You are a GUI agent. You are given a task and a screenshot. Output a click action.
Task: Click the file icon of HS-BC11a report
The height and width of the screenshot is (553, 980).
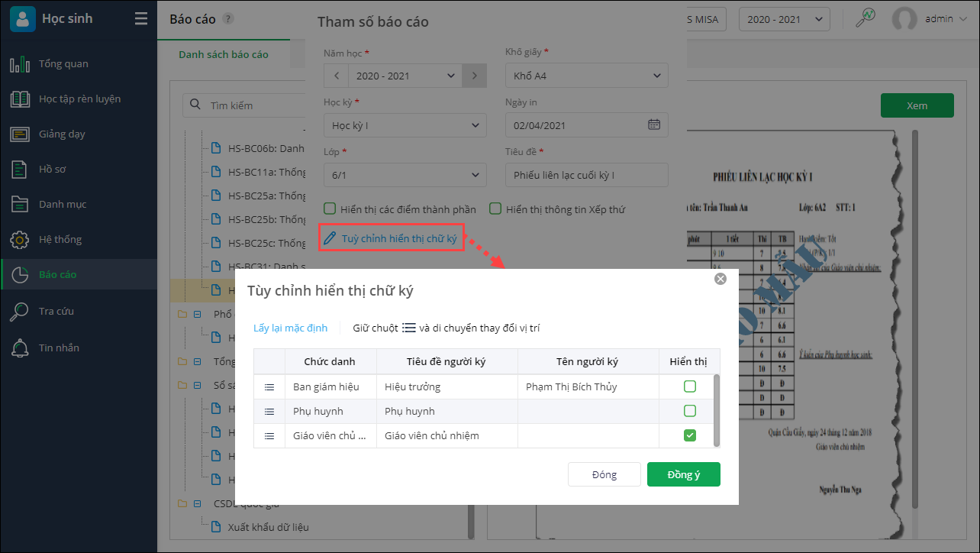215,173
